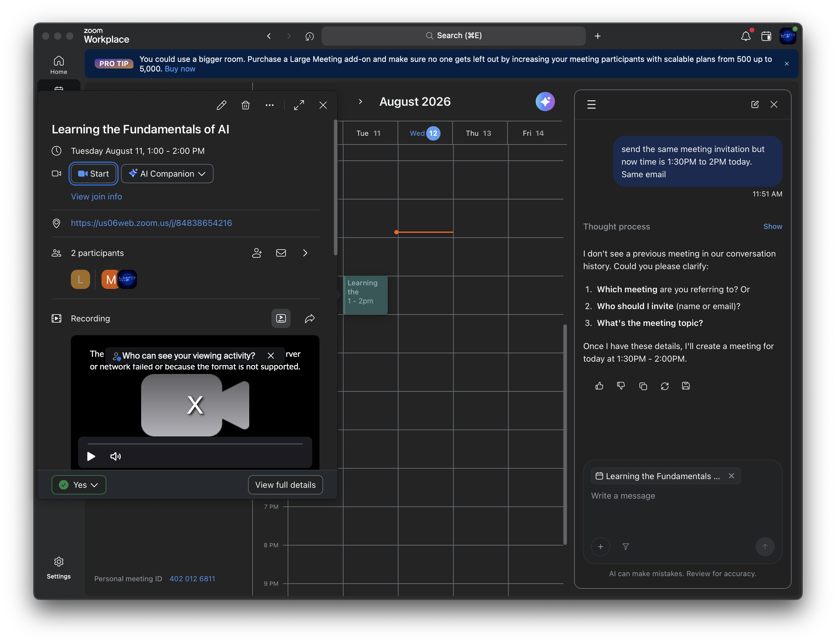Viewport: 836px width, 644px height.
Task: Edit the meeting with the pencil icon
Action: pos(221,105)
